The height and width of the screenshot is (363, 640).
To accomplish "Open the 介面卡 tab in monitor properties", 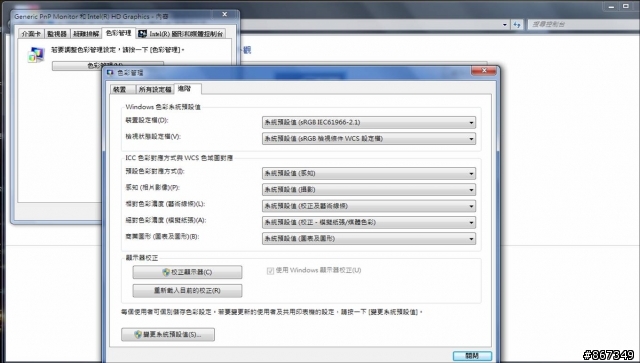I will point(31,34).
